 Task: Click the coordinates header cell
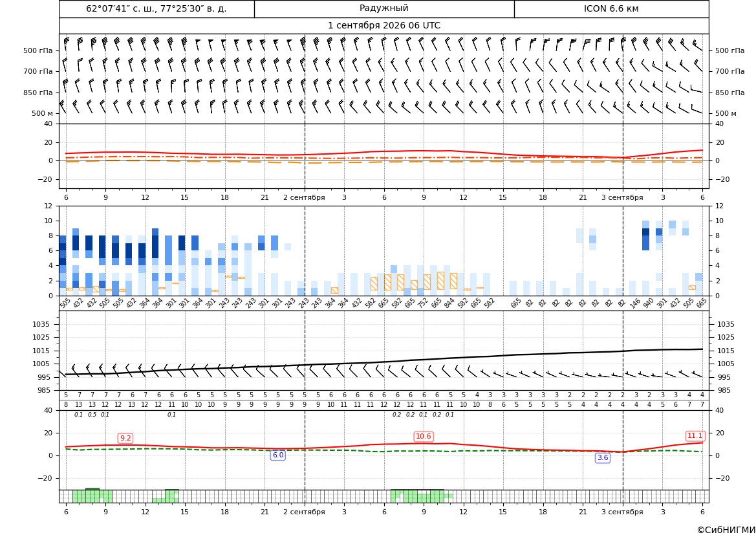pos(157,8)
